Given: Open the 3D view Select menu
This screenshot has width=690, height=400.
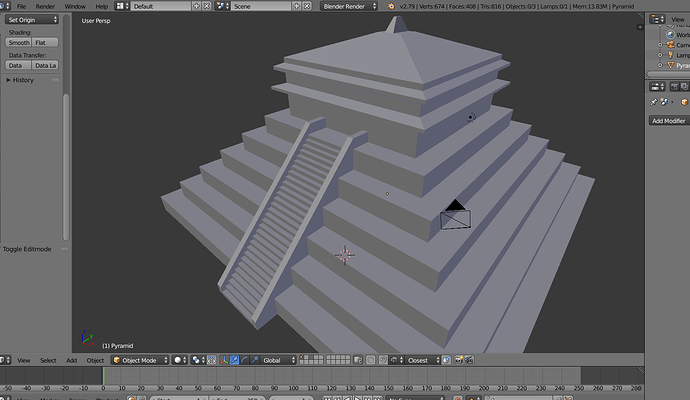Looking at the screenshot, I should tap(48, 360).
